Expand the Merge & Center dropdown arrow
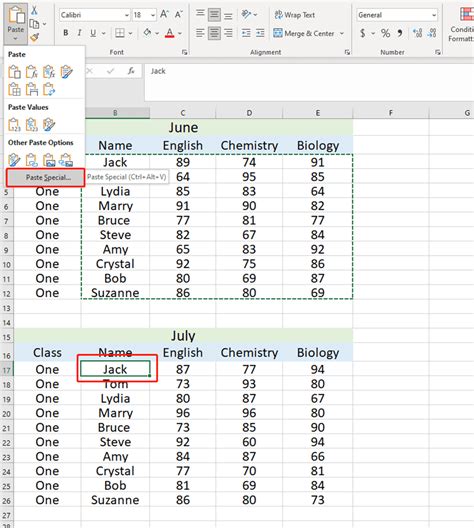 pyautogui.click(x=342, y=33)
